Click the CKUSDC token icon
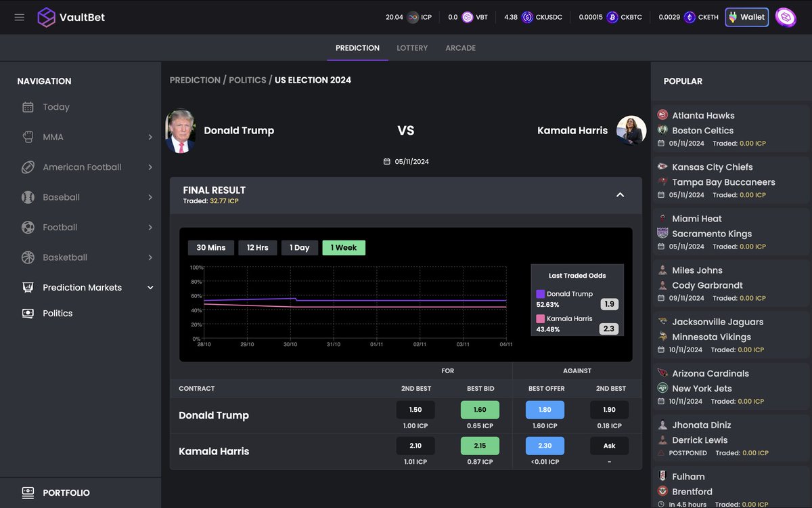 527,17
